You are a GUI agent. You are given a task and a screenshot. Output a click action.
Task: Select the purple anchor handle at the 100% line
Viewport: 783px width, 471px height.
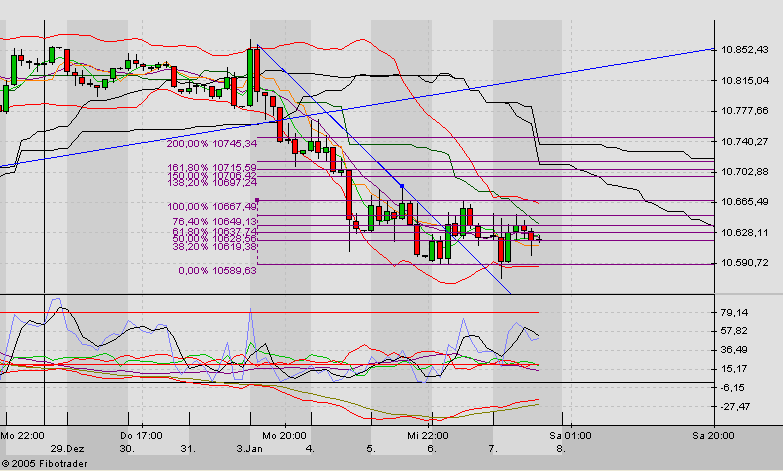(x=260, y=206)
